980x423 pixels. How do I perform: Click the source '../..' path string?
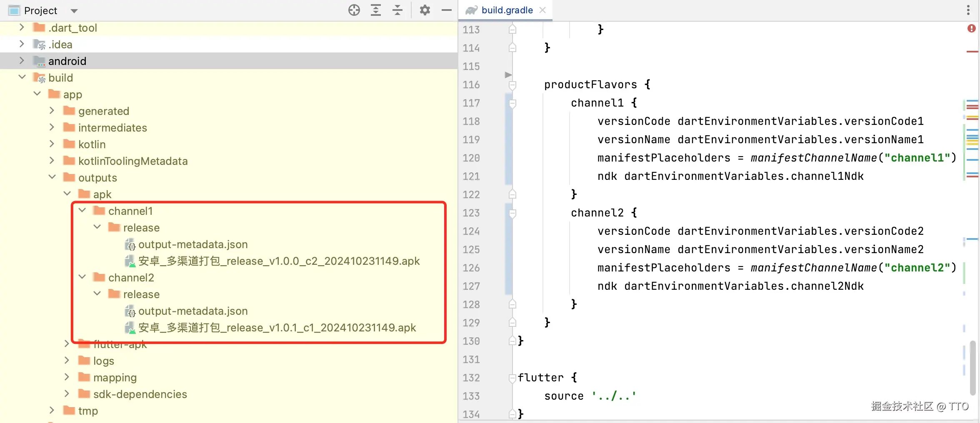click(614, 396)
